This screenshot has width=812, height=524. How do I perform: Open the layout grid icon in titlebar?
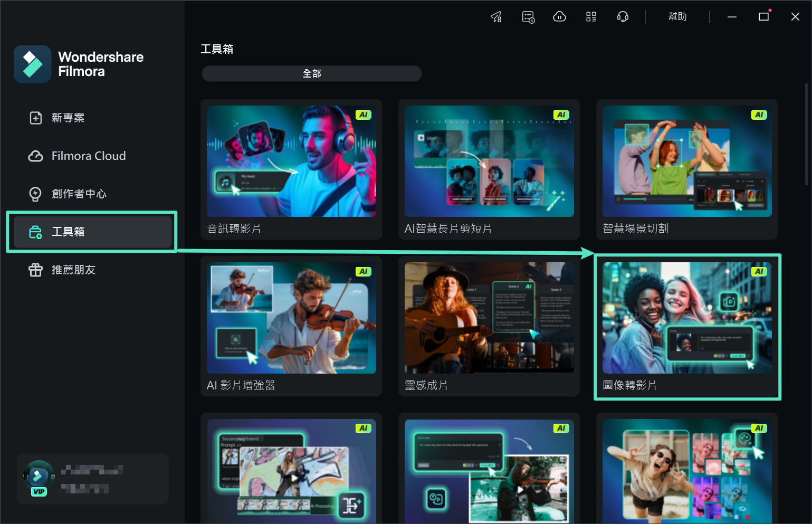(591, 16)
